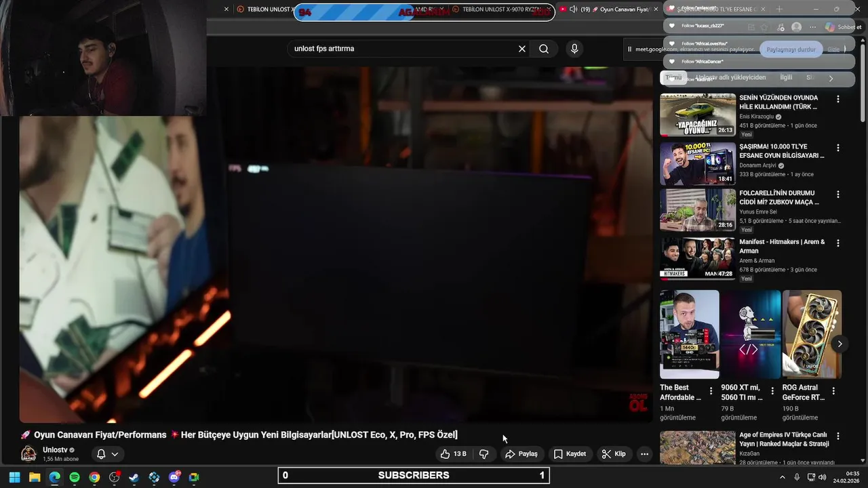The image size is (868, 488).
Task: Click the magnifier search button
Action: click(544, 49)
